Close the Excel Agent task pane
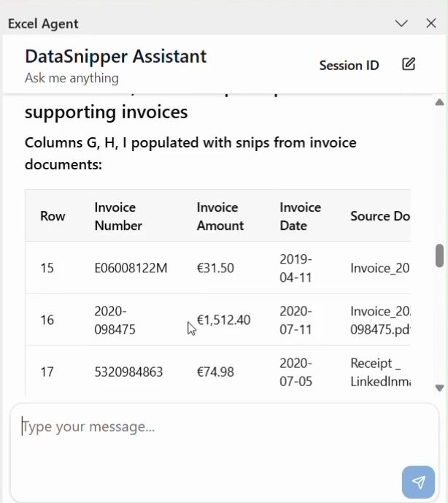This screenshot has width=448, height=503. 431,23
